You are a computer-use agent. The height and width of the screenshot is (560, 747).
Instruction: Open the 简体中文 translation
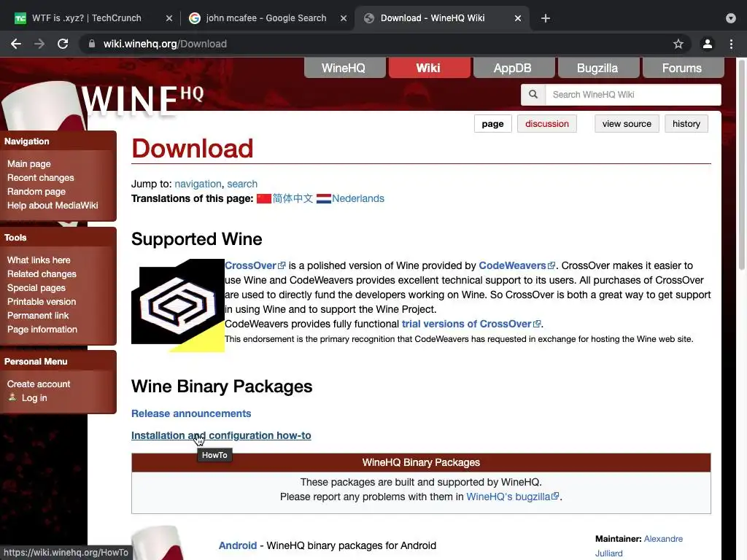point(293,198)
